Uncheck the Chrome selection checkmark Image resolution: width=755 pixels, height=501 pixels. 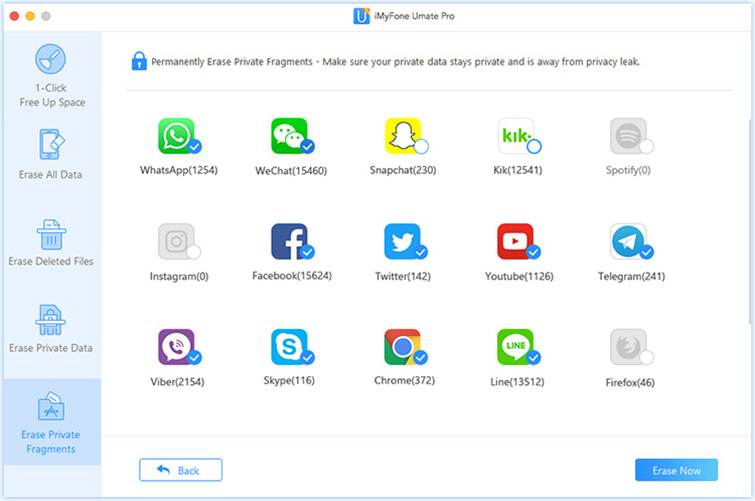[x=421, y=357]
